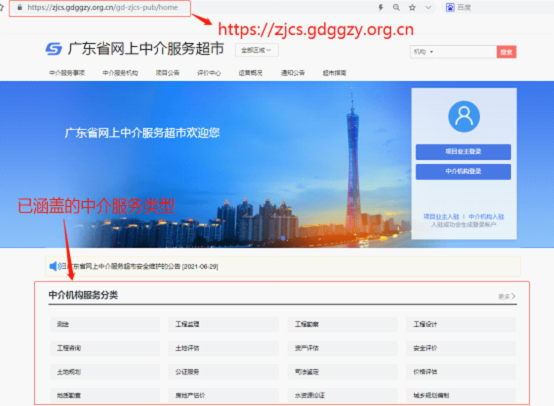Select the 房地产估价 service category
This screenshot has width=554, height=406.
point(223,395)
